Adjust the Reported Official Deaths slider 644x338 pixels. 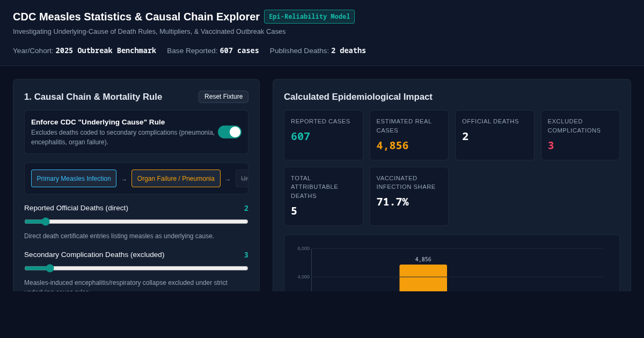click(136, 222)
